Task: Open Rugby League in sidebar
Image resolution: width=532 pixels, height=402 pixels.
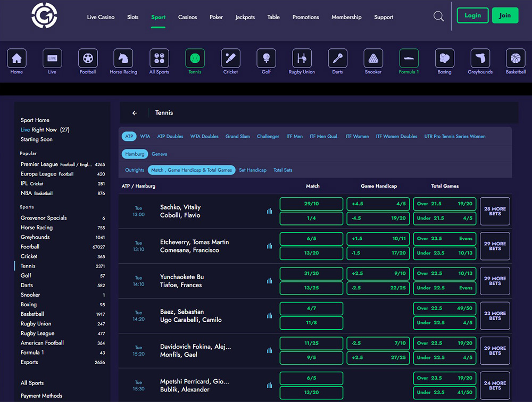Action: [x=63, y=333]
